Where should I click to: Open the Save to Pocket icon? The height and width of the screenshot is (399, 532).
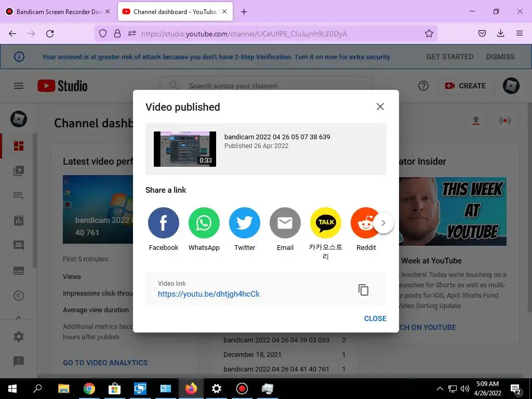(x=482, y=33)
